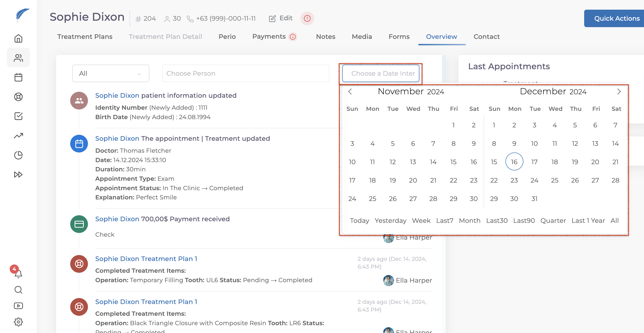The image size is (644, 333).
Task: Pick December 16 in the calendar
Action: click(514, 162)
